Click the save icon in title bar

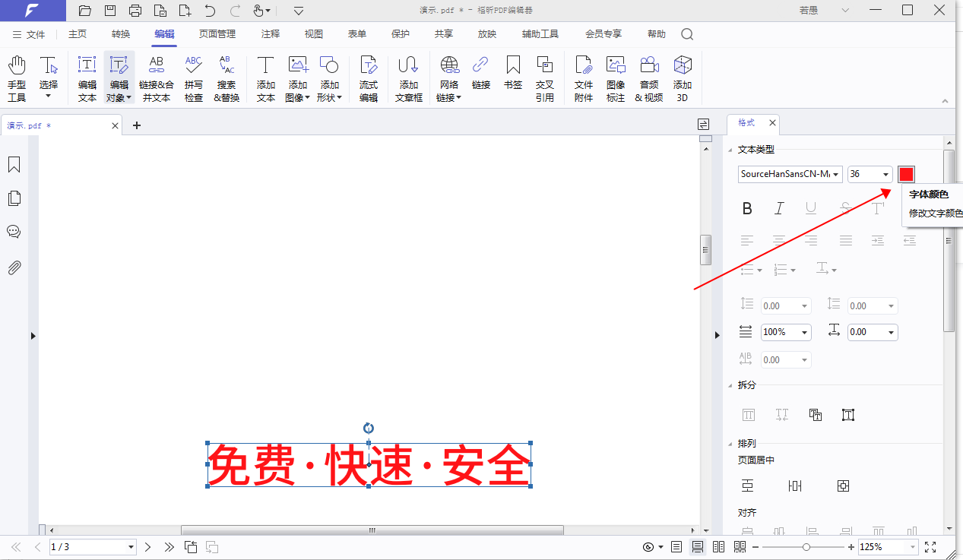pos(110,11)
